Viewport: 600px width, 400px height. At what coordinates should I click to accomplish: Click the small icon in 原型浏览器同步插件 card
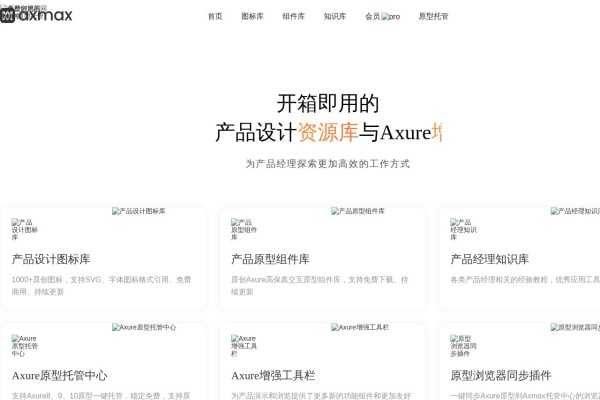(463, 346)
